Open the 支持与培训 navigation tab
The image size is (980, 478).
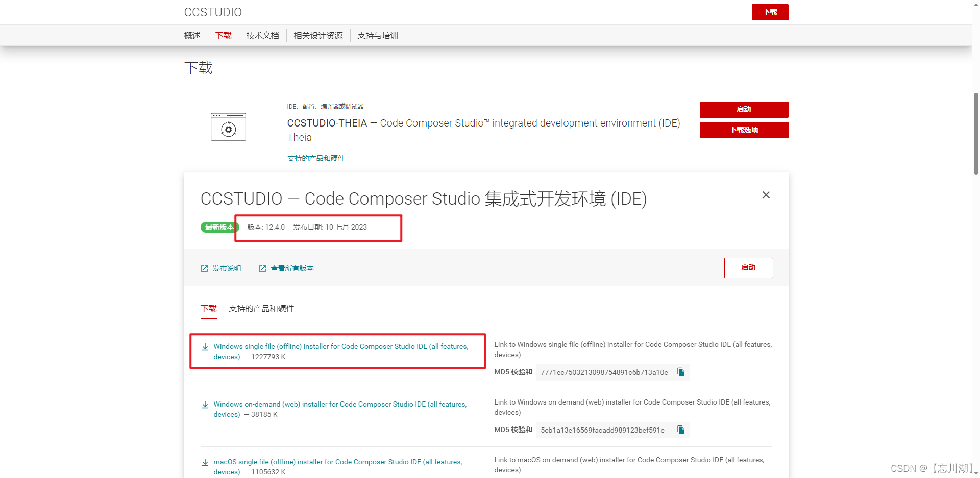377,35
